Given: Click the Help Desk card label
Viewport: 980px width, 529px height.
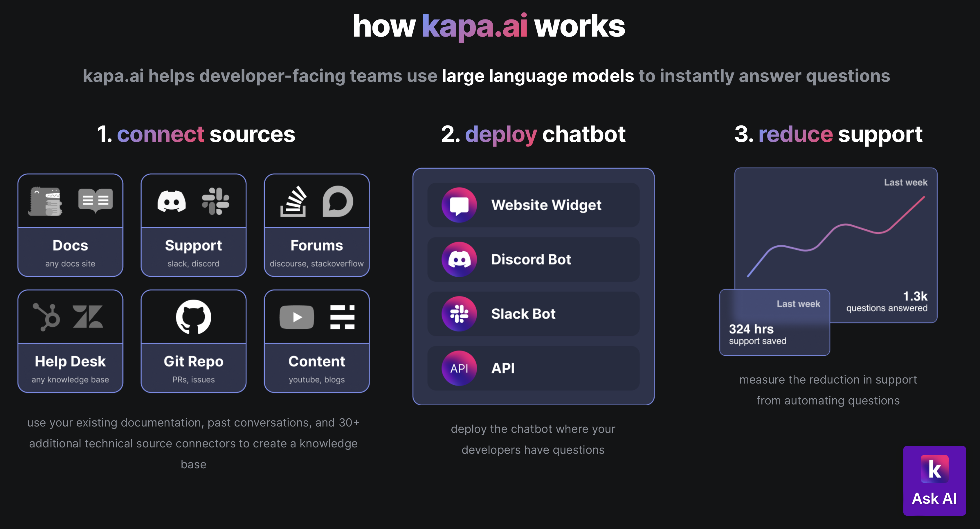Looking at the screenshot, I should click(x=70, y=361).
